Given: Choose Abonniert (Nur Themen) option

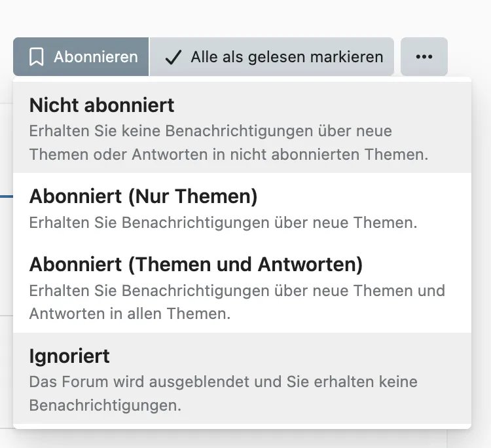Looking at the screenshot, I should [242, 207].
